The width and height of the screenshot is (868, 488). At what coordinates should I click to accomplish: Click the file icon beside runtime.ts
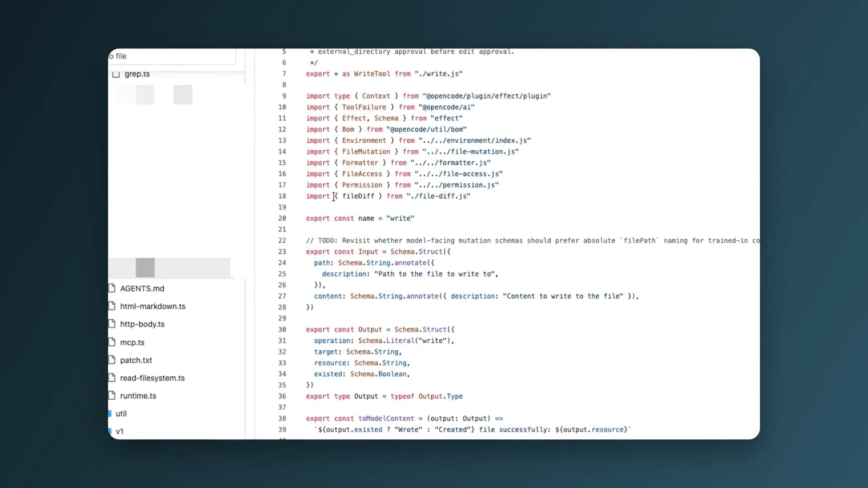tap(112, 396)
